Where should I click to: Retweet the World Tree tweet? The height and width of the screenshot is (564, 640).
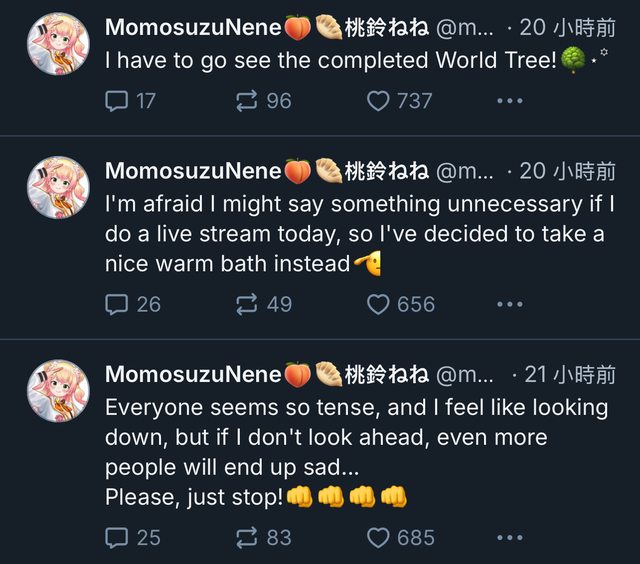(x=246, y=100)
